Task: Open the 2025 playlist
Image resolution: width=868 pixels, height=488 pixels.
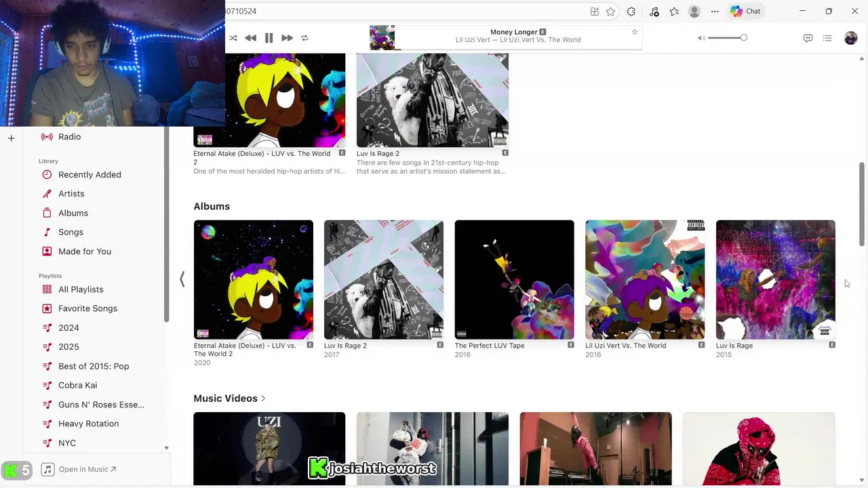Action: coord(68,347)
